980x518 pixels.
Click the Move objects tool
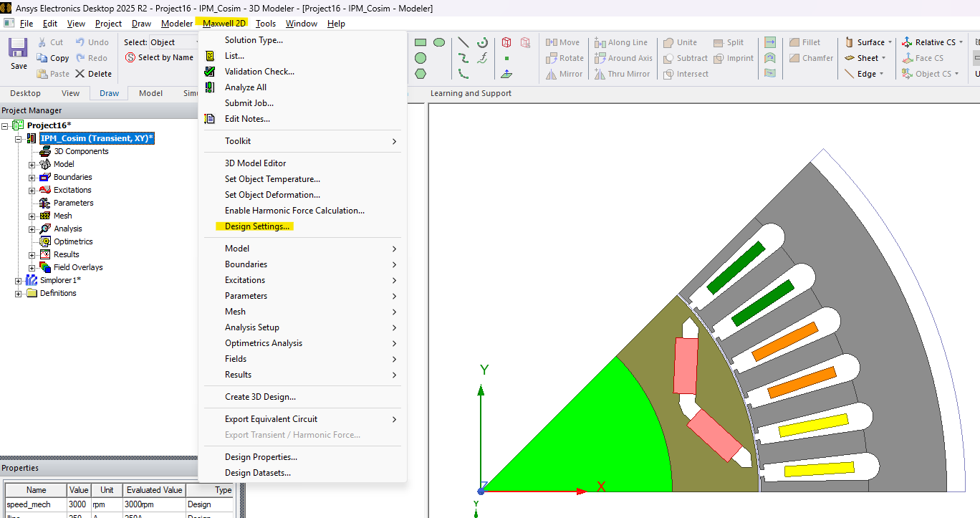(562, 42)
